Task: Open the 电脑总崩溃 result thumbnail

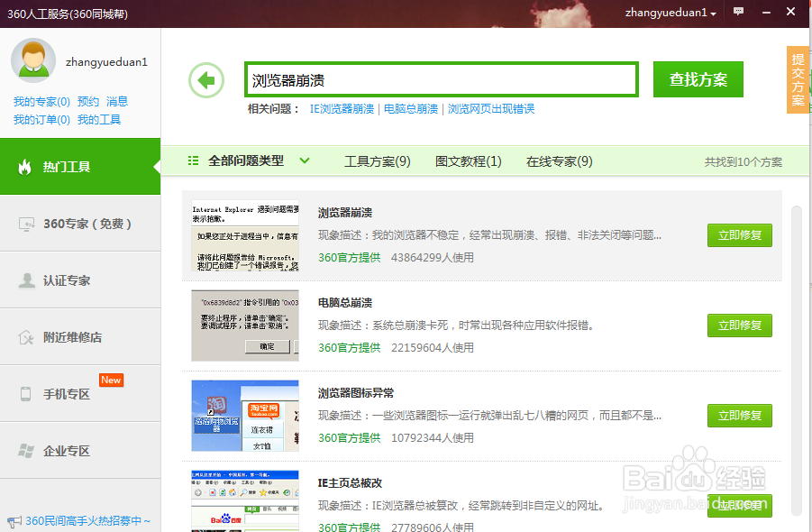Action: coord(245,326)
